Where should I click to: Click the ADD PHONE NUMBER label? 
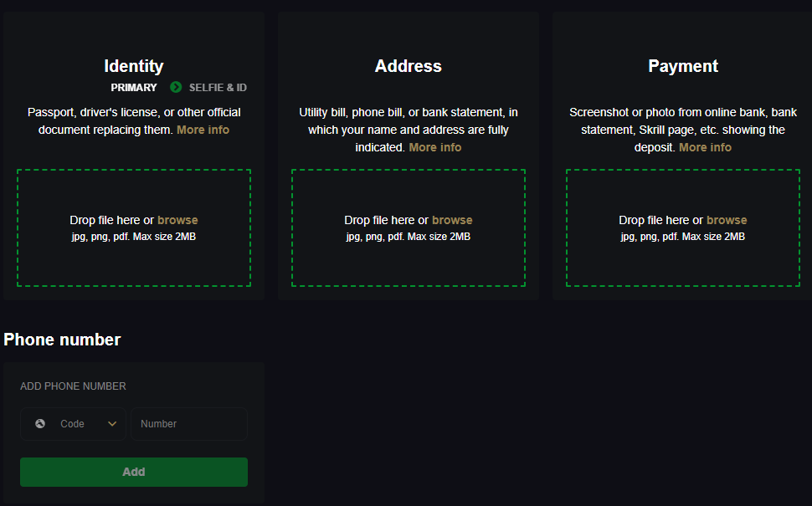click(73, 386)
